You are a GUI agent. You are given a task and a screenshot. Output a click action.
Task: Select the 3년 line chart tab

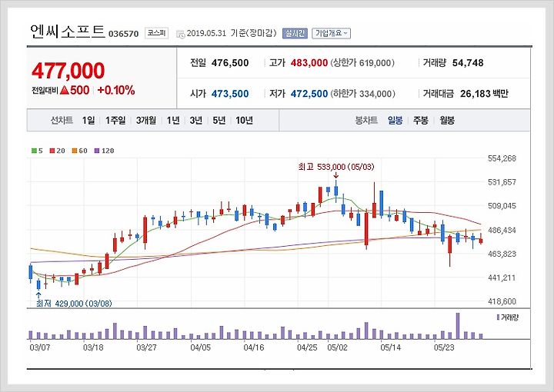point(195,121)
